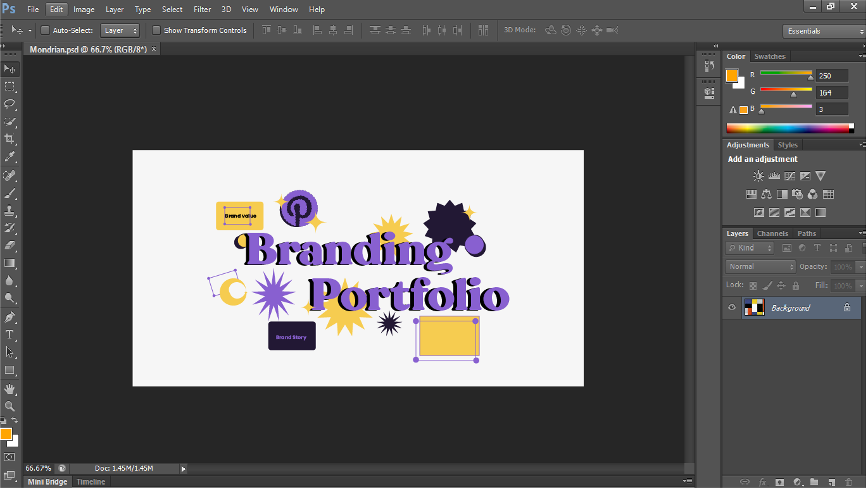Add a Photo Filter adjustment

(797, 194)
